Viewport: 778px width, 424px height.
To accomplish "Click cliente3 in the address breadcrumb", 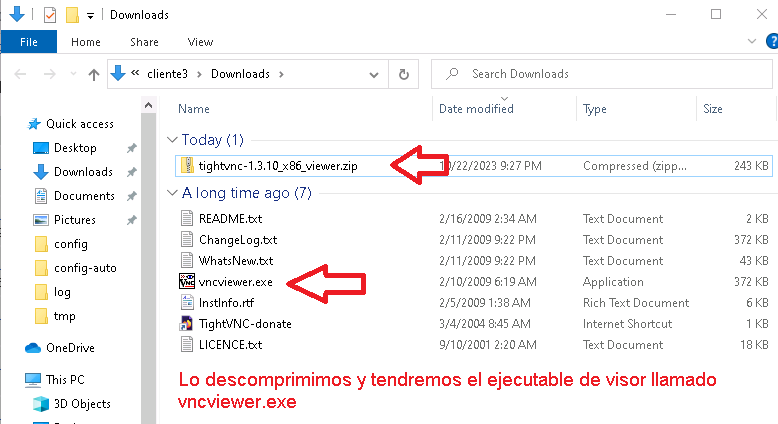I will [x=167, y=74].
